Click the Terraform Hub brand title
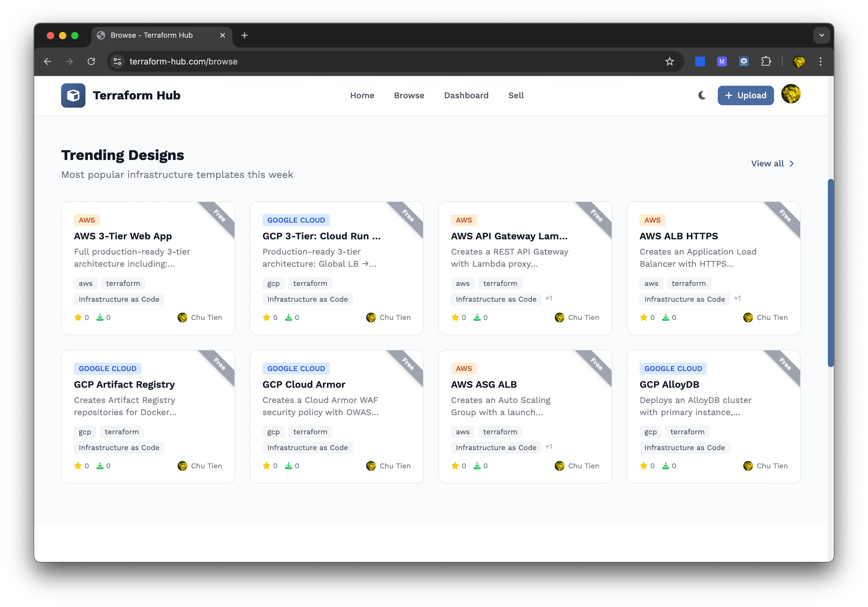868x607 pixels. pyautogui.click(x=137, y=95)
